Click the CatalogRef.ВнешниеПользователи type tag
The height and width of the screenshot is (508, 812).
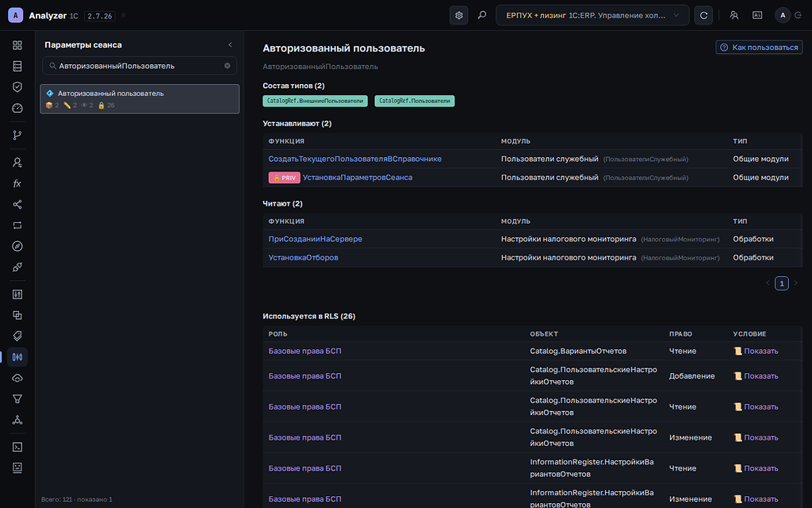(x=315, y=101)
